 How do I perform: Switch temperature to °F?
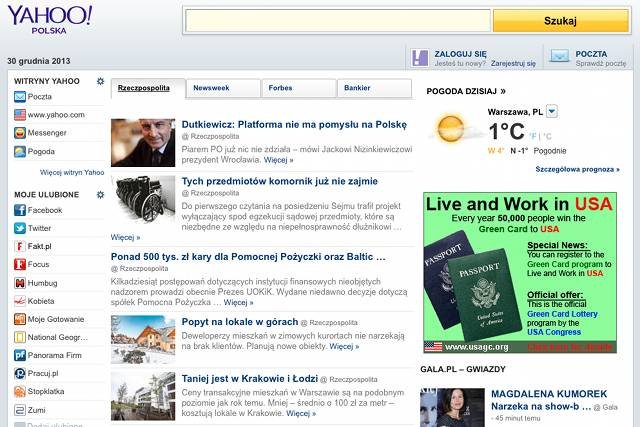[533, 136]
